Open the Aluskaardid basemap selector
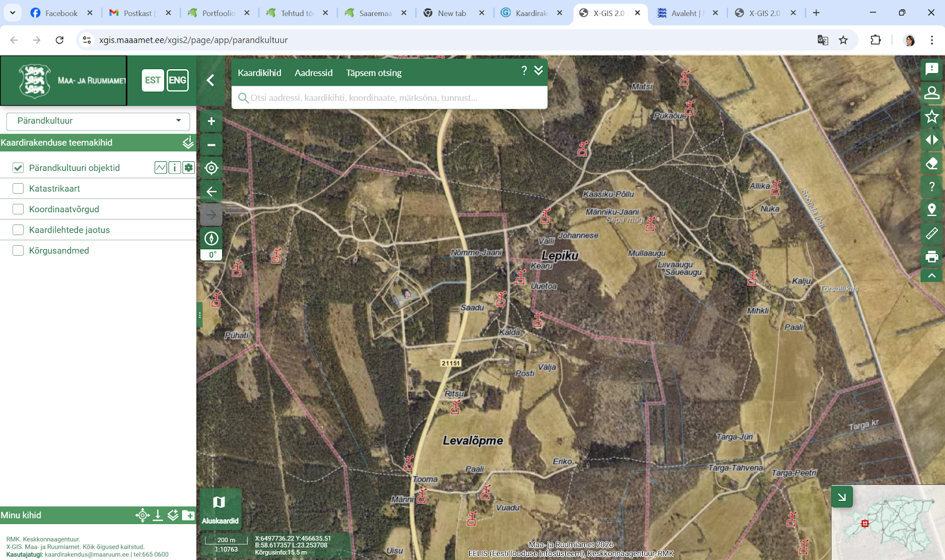The height and width of the screenshot is (560, 945). click(220, 508)
